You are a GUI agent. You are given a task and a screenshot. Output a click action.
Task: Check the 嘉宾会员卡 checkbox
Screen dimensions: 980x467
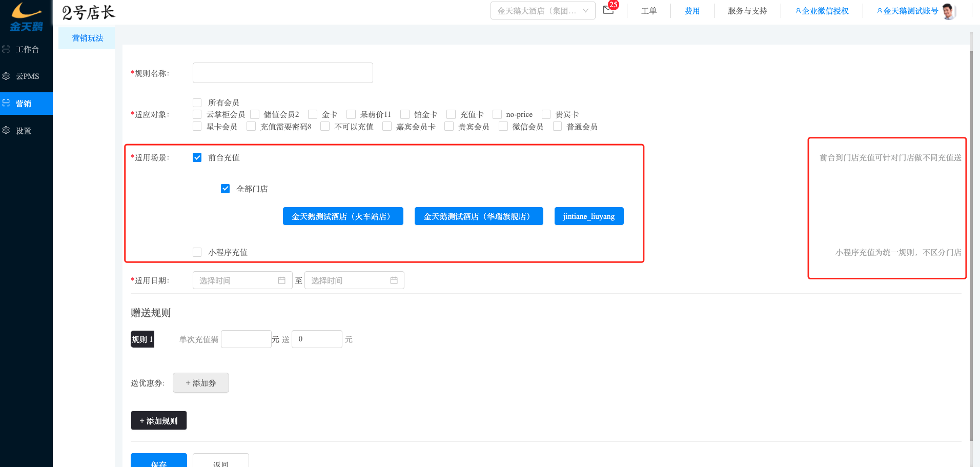tap(387, 126)
